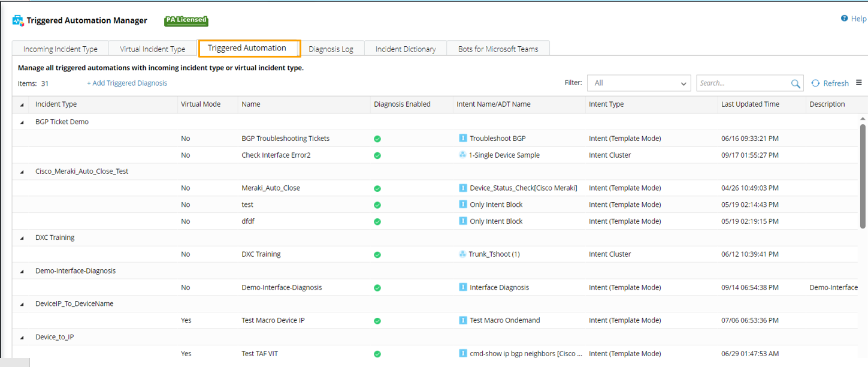This screenshot has height=367, width=868.
Task: Click the Refresh circular arrow icon
Action: [815, 83]
